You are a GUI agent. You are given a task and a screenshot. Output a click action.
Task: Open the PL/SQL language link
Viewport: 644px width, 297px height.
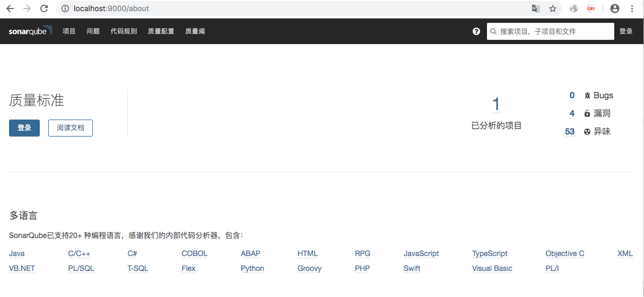[x=81, y=269]
